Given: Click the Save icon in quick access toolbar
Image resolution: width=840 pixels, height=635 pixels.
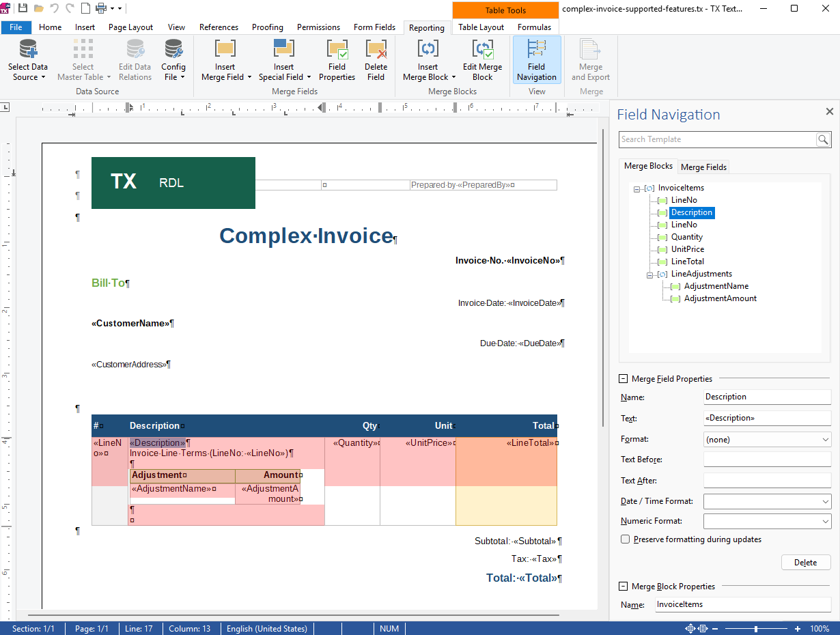Looking at the screenshot, I should (23, 8).
